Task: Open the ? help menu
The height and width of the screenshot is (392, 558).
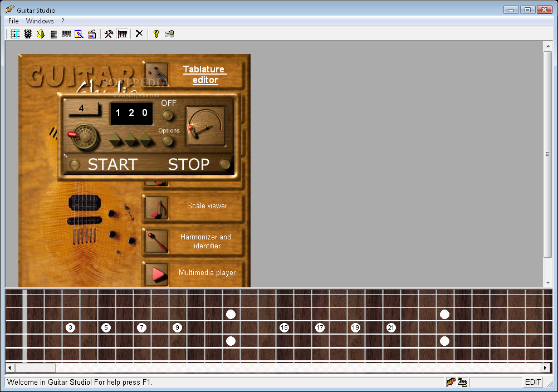Action: (62, 21)
